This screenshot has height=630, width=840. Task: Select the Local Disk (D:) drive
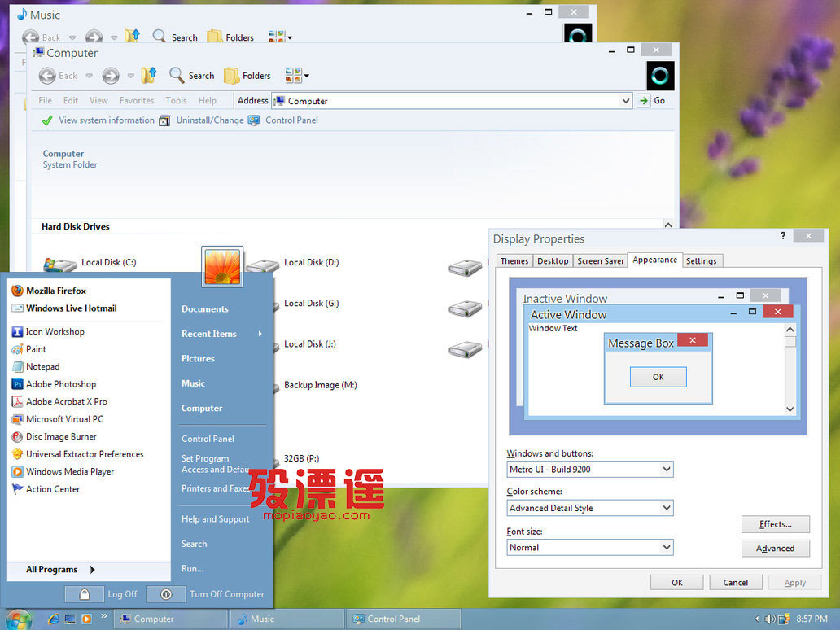311,262
